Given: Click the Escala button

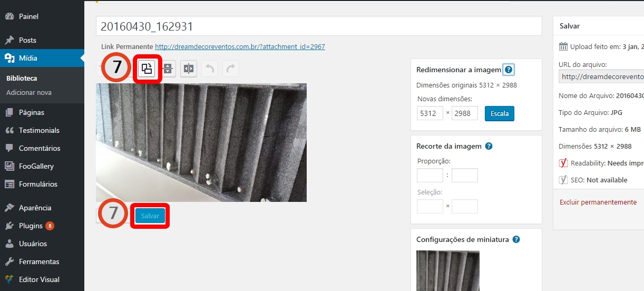Looking at the screenshot, I should [500, 113].
